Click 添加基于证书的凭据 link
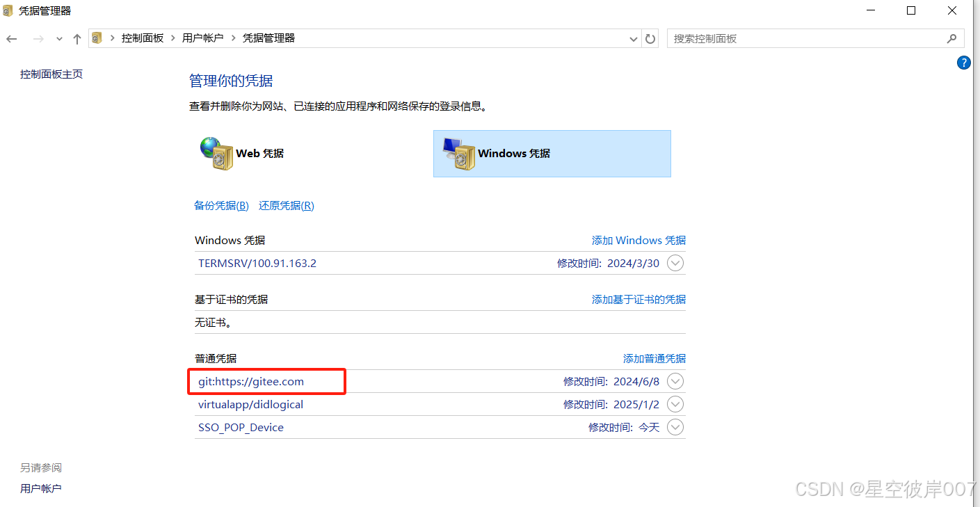This screenshot has width=980, height=507. [638, 300]
